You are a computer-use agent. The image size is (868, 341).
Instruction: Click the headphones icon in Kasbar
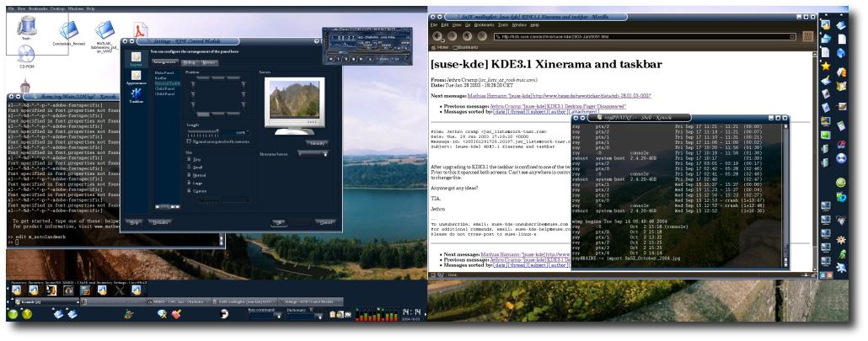pyautogui.click(x=68, y=290)
